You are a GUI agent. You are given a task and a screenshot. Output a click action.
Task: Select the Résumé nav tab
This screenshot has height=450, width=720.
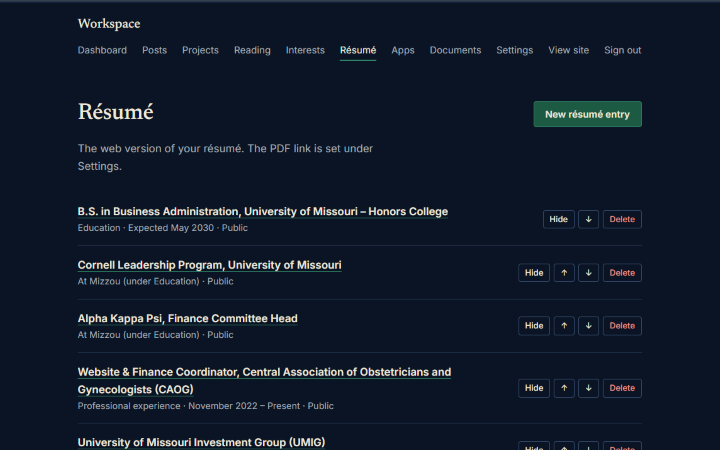[358, 50]
